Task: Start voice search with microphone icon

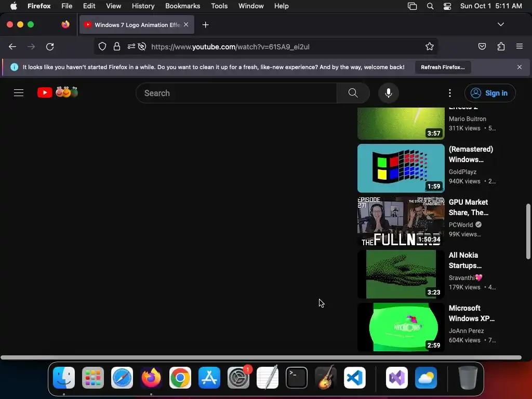Action: [x=389, y=93]
